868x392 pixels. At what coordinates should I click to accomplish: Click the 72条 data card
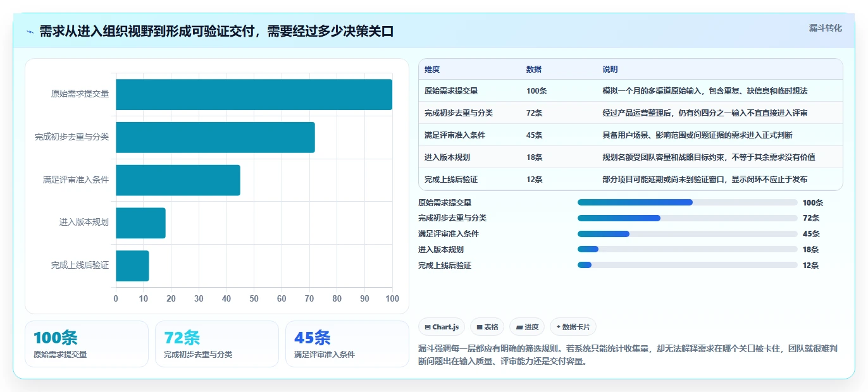pyautogui.click(x=217, y=344)
